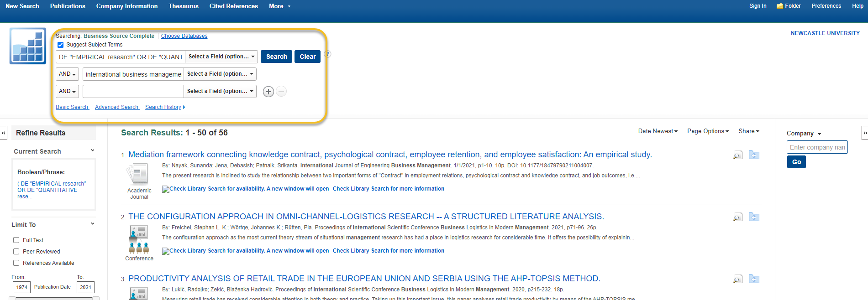Preview second result with magnifier icon
868x300 pixels.
tap(738, 217)
